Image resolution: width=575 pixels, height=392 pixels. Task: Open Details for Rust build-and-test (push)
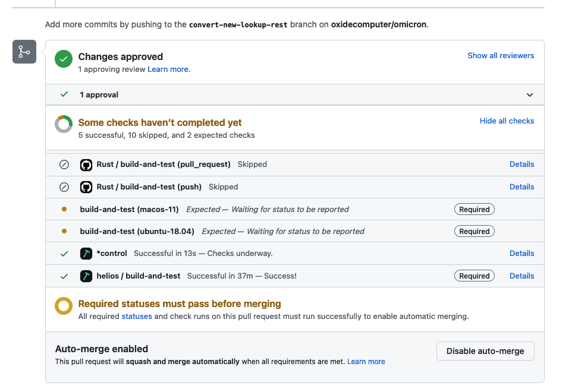[521, 187]
